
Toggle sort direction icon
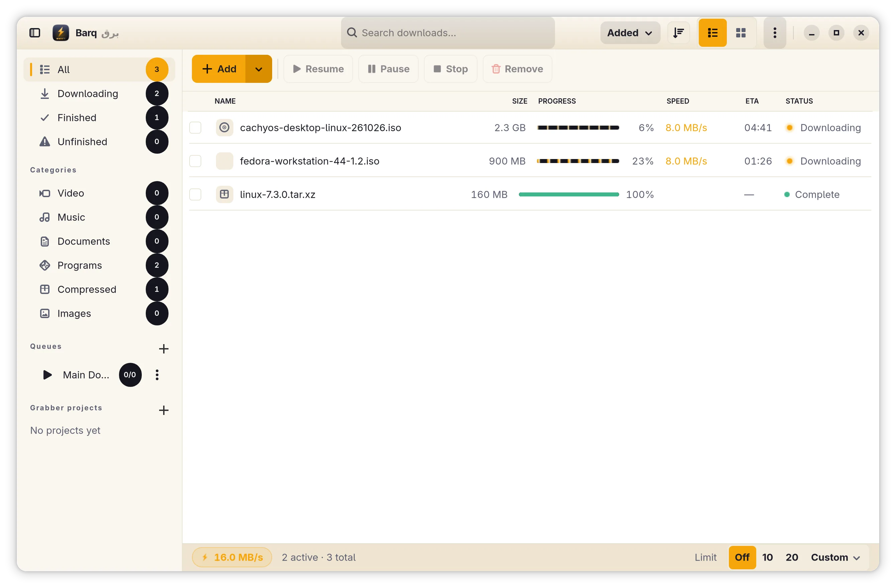pos(678,33)
